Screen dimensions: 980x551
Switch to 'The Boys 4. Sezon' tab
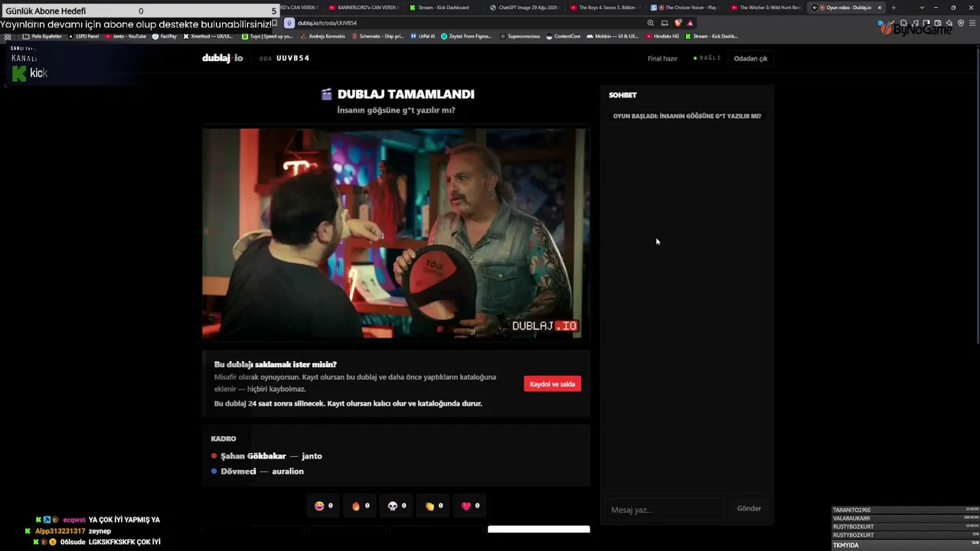[604, 8]
